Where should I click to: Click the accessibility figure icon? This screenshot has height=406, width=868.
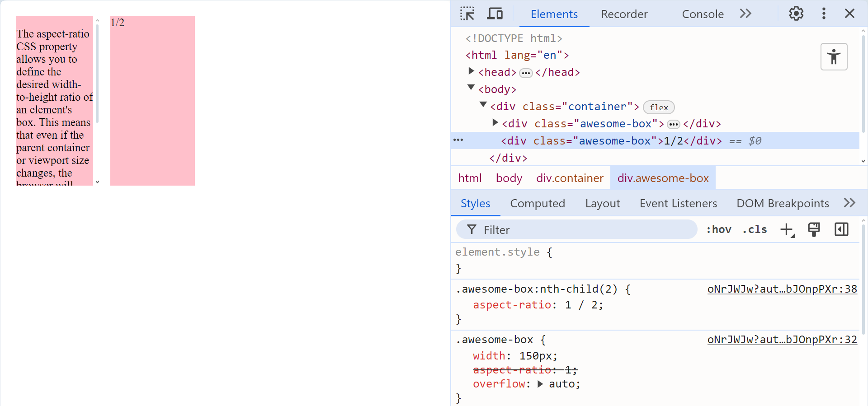[x=834, y=57]
